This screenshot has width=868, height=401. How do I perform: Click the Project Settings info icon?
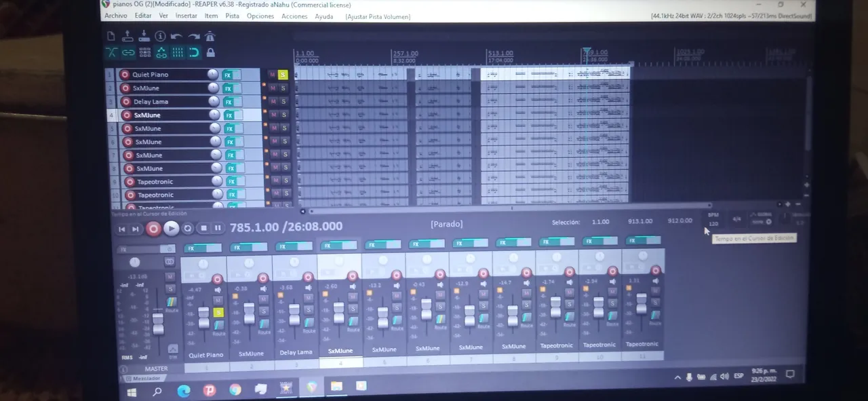pos(160,36)
